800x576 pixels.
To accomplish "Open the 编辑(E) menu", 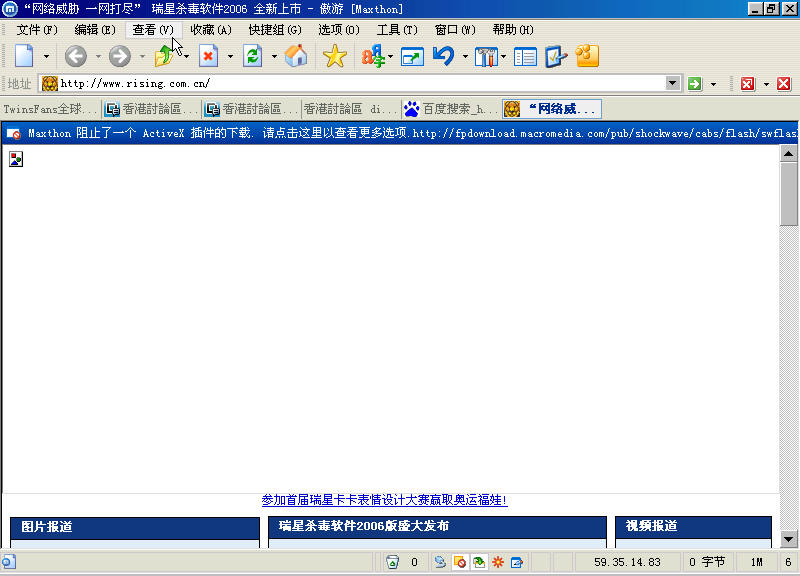I will pos(95,30).
